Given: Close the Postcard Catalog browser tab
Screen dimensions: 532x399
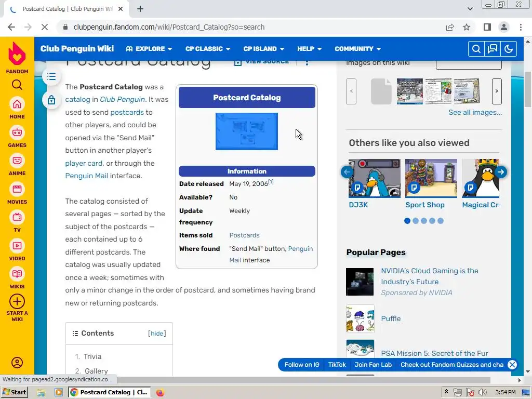Looking at the screenshot, I should click(121, 9).
